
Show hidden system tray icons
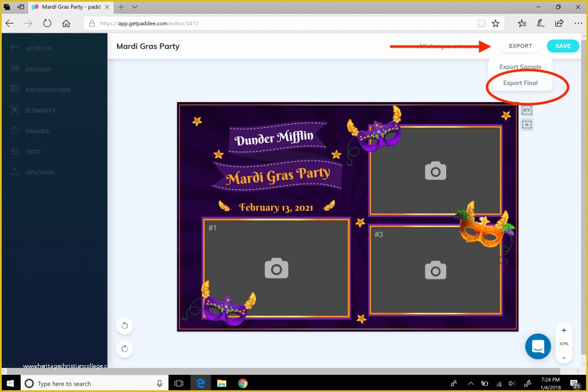(471, 383)
